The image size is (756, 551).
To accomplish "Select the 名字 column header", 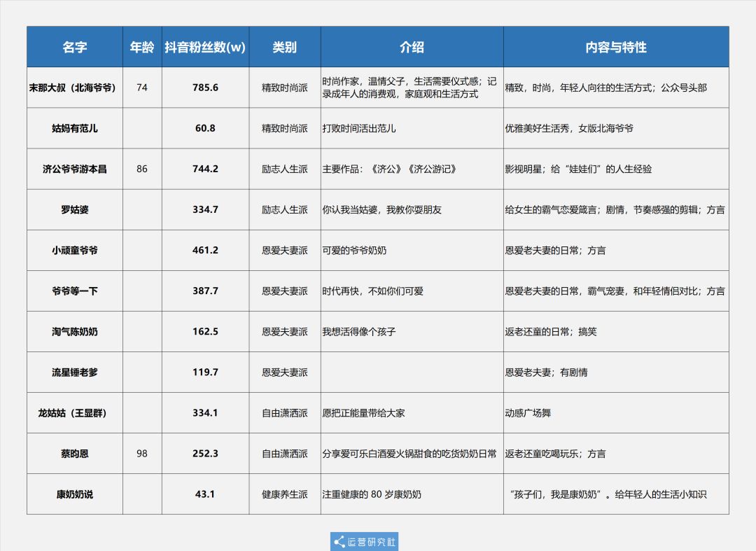I will [x=75, y=47].
